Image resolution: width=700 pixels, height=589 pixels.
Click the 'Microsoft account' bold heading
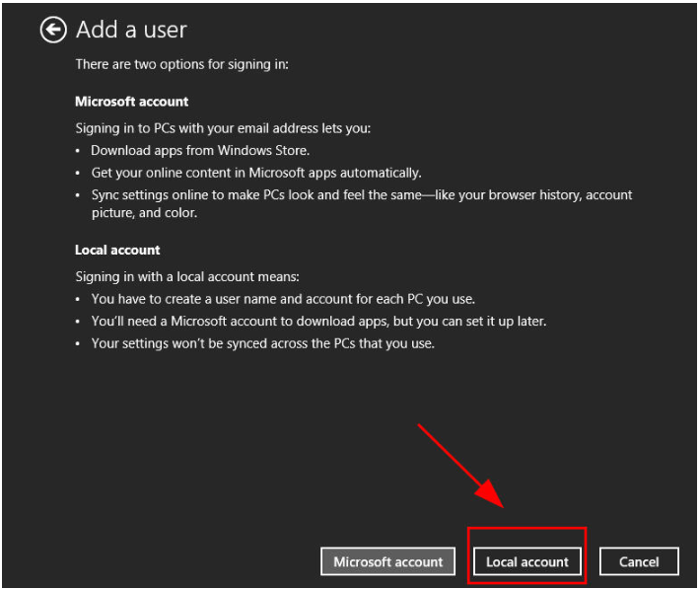click(132, 102)
